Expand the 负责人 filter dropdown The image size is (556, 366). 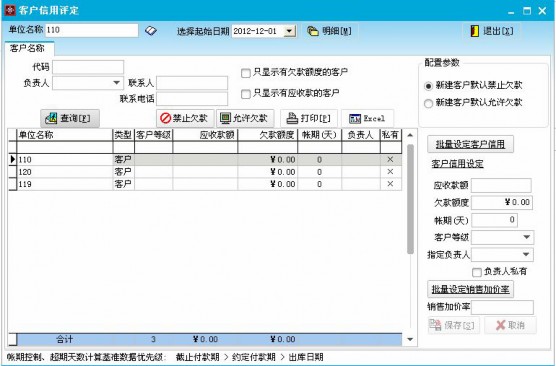click(x=117, y=83)
